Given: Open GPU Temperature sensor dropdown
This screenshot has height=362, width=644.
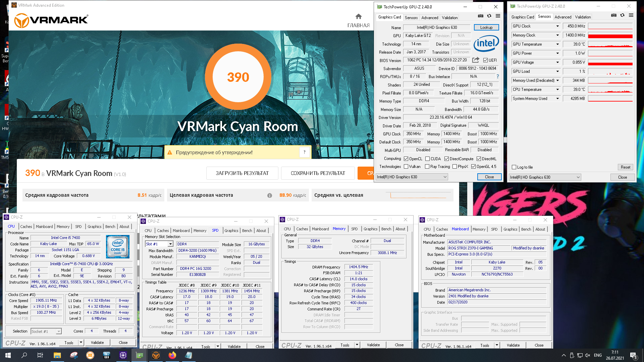Looking at the screenshot, I should (558, 44).
